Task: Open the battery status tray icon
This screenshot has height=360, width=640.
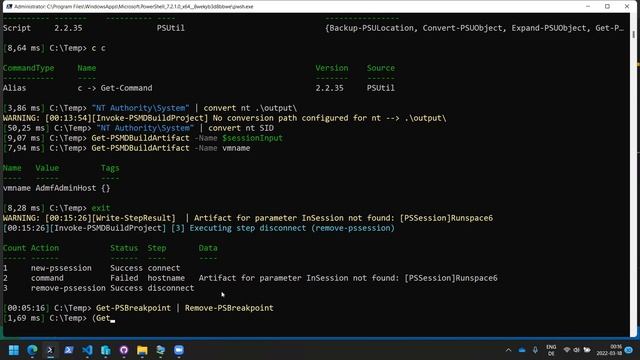Action: coord(587,350)
